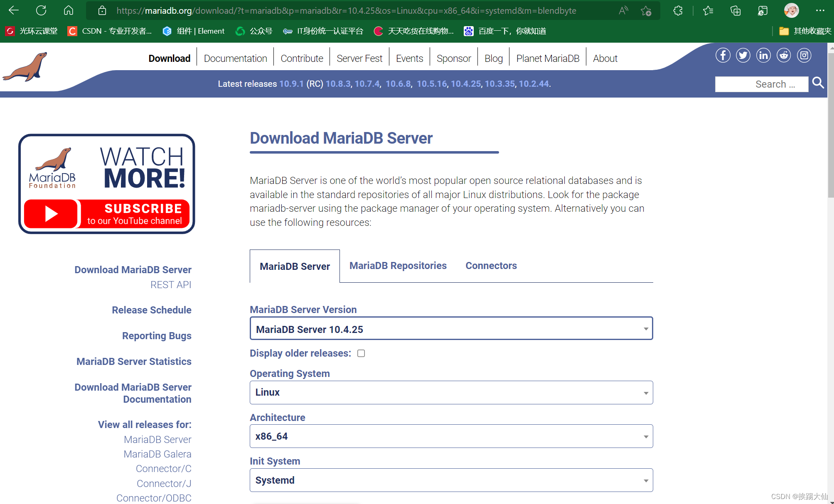Screen dimensions: 834x504
Task: Open browser extensions puzzle icon
Action: 678,11
